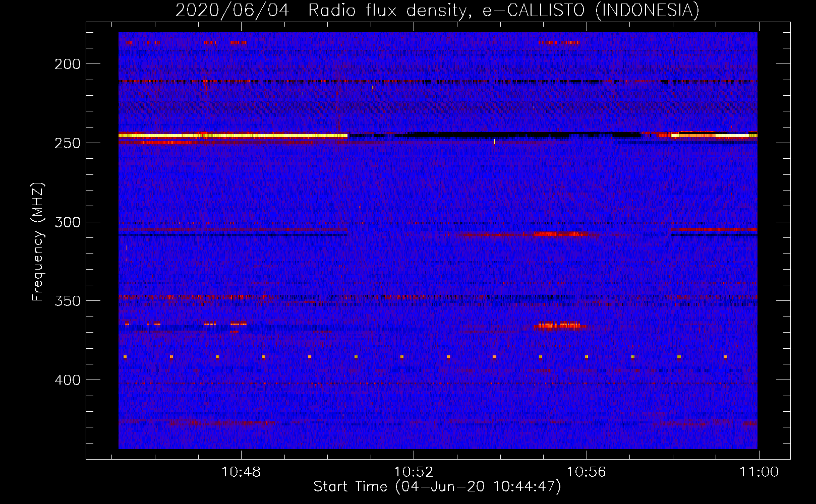816x504 pixels.
Task: Click the plot title "Radio flux density, e-CALLISTO (INDONESIA)"
Action: 504,10
